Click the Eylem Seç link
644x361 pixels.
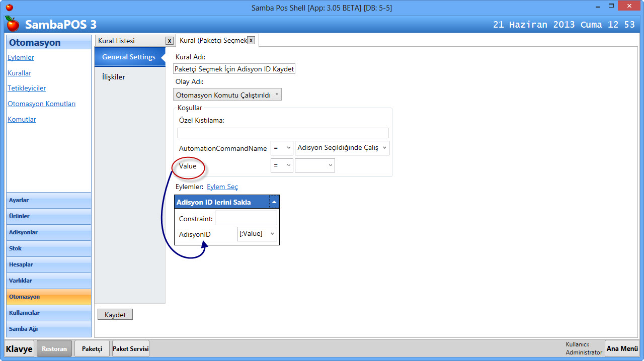pos(222,187)
